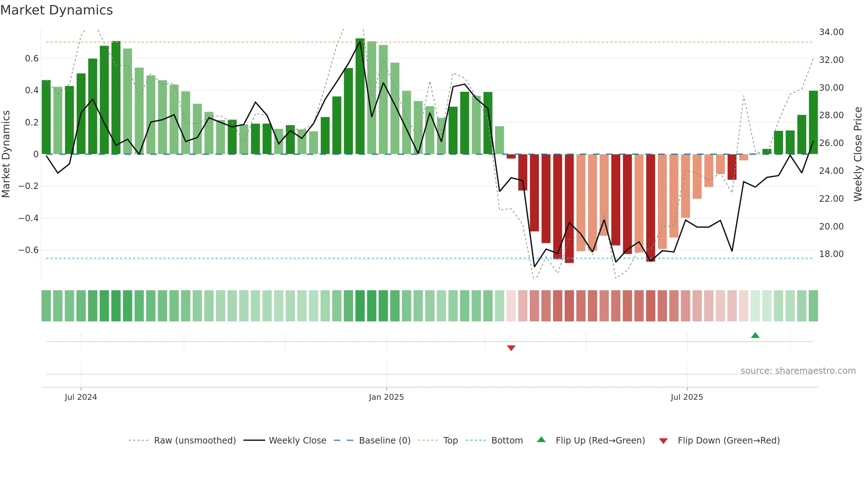Toggle the Top legend entry
The height and width of the screenshot is (488, 868).
pyautogui.click(x=438, y=440)
